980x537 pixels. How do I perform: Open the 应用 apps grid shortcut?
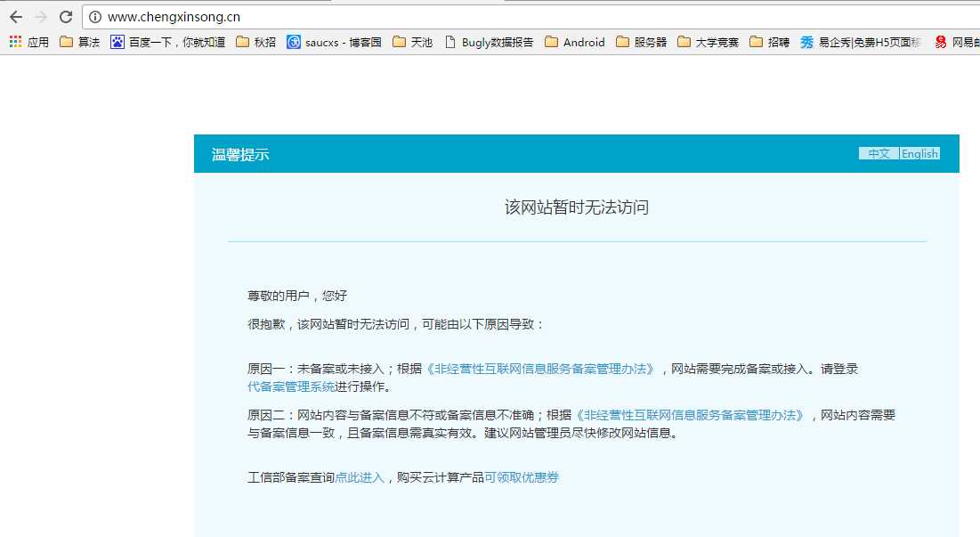click(28, 42)
